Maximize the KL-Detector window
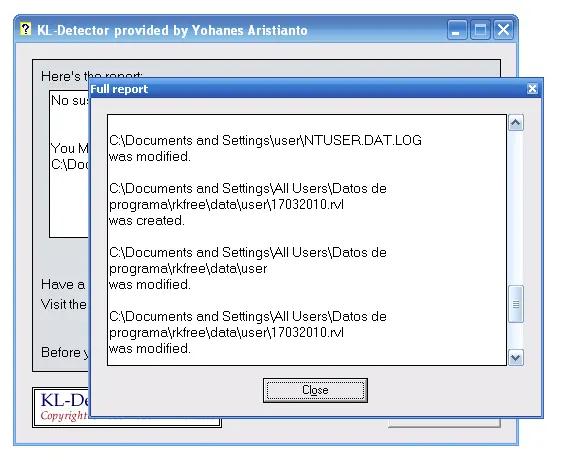The image size is (562, 461). coord(480,30)
